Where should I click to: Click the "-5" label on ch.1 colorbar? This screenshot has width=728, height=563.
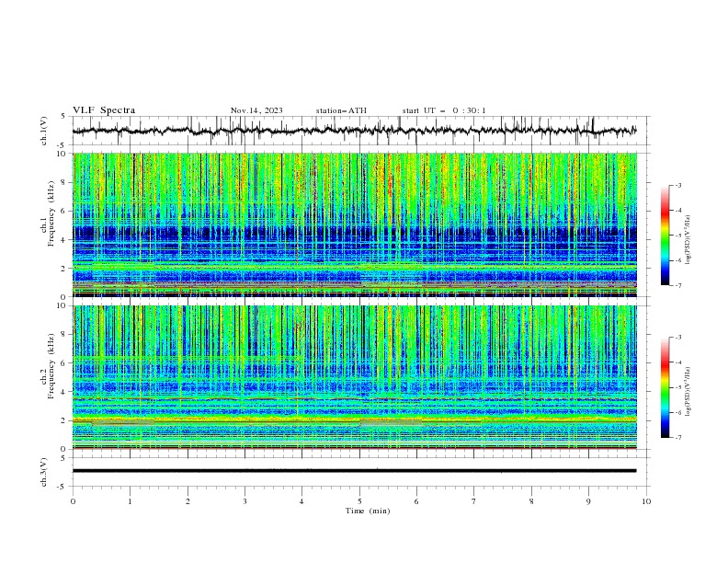(x=678, y=236)
